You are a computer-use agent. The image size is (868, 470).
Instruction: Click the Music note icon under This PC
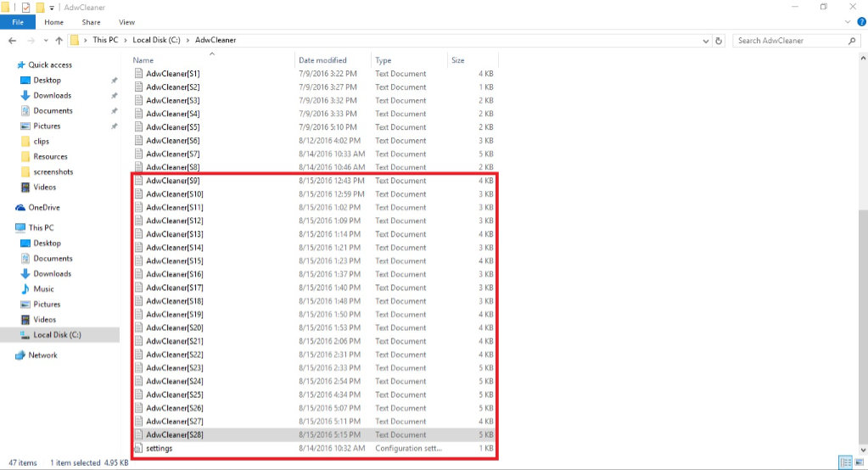(x=25, y=289)
